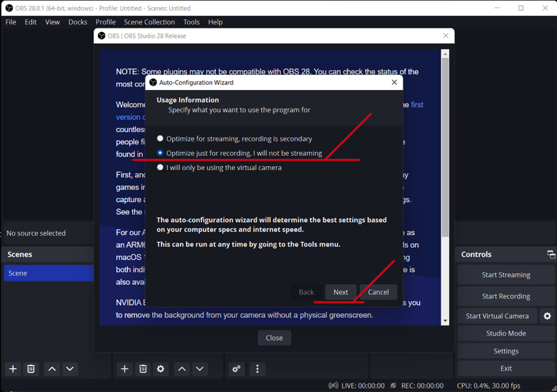Start Recording from Controls dock
The image size is (557, 392).
(x=506, y=296)
